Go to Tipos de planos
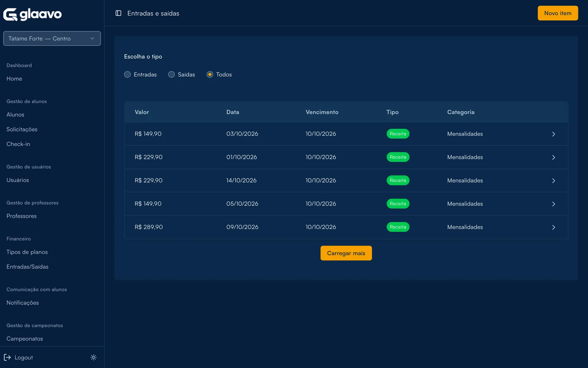The height and width of the screenshot is (368, 588). click(x=27, y=252)
